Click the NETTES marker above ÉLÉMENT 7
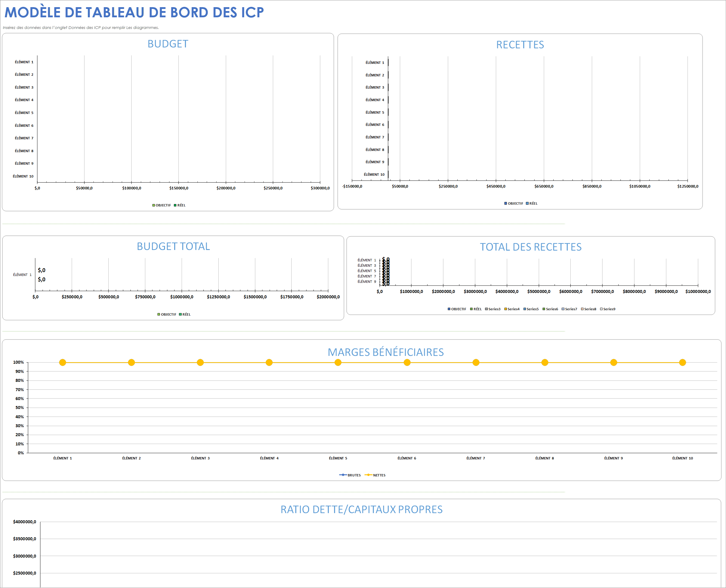Viewport: 726px width, 588px height. click(476, 362)
